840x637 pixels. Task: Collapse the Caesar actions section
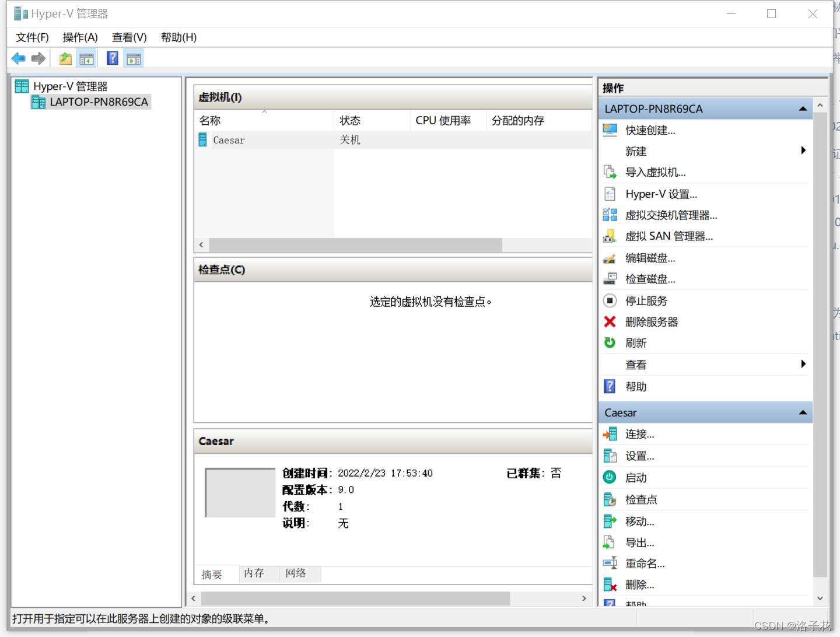tap(803, 413)
